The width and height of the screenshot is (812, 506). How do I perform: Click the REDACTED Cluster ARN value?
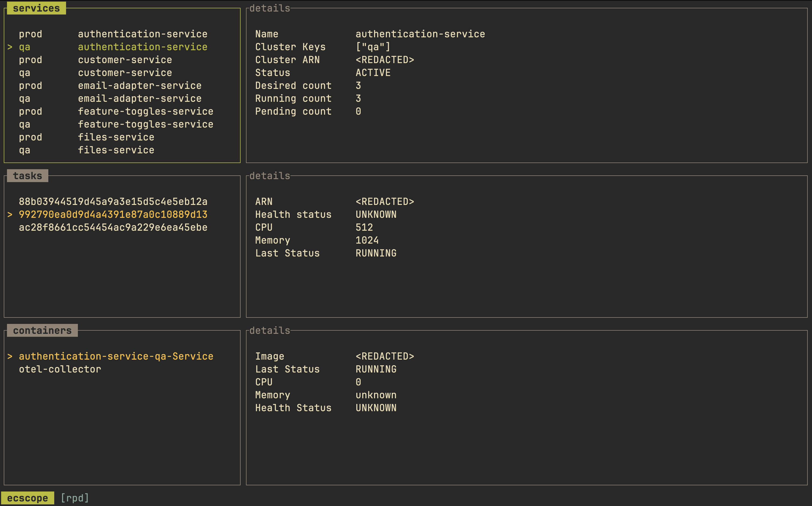pyautogui.click(x=385, y=60)
